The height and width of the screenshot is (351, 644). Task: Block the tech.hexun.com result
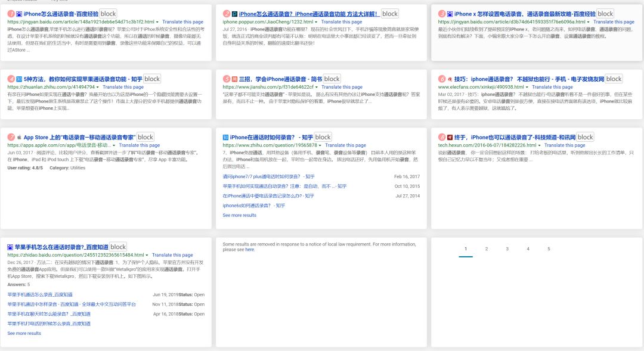pyautogui.click(x=586, y=137)
